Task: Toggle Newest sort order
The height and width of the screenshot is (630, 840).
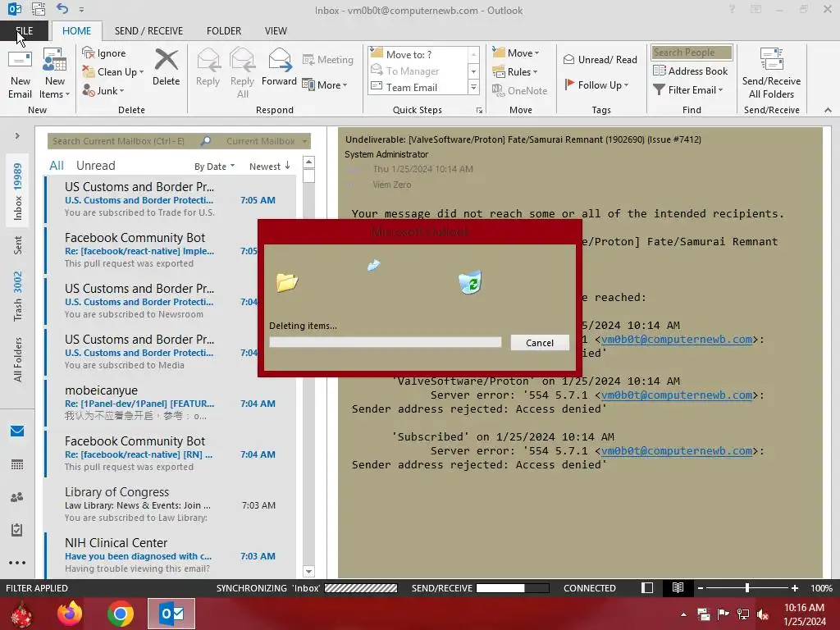Action: coord(269,166)
